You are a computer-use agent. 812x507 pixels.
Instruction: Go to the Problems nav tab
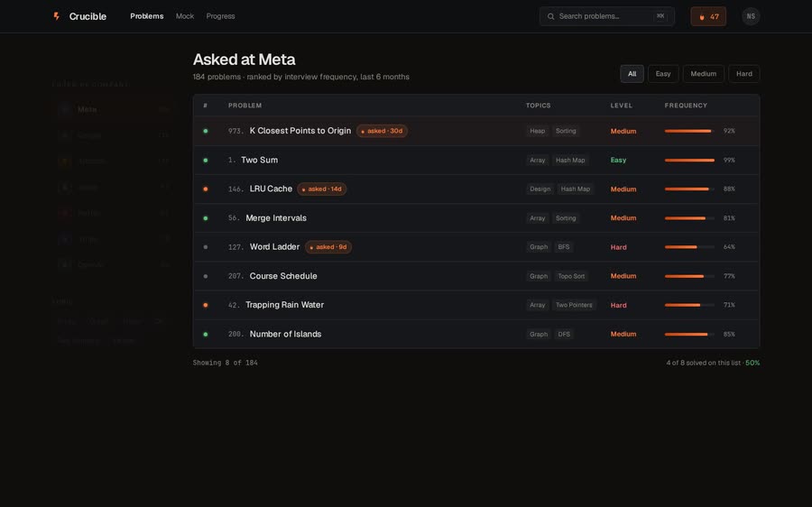[x=146, y=16]
